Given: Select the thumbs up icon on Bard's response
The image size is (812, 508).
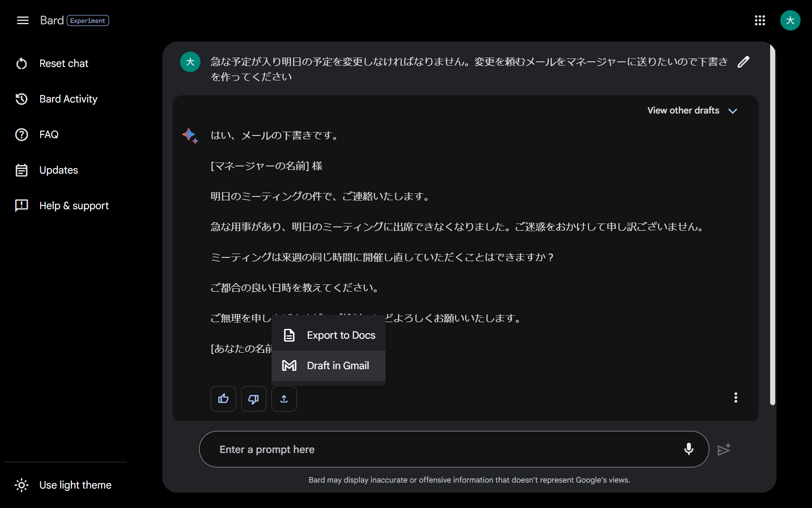Looking at the screenshot, I should [x=223, y=398].
